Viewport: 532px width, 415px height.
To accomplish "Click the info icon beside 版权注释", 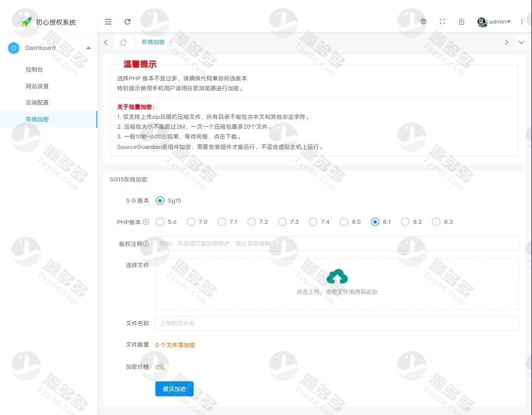I will click(146, 243).
